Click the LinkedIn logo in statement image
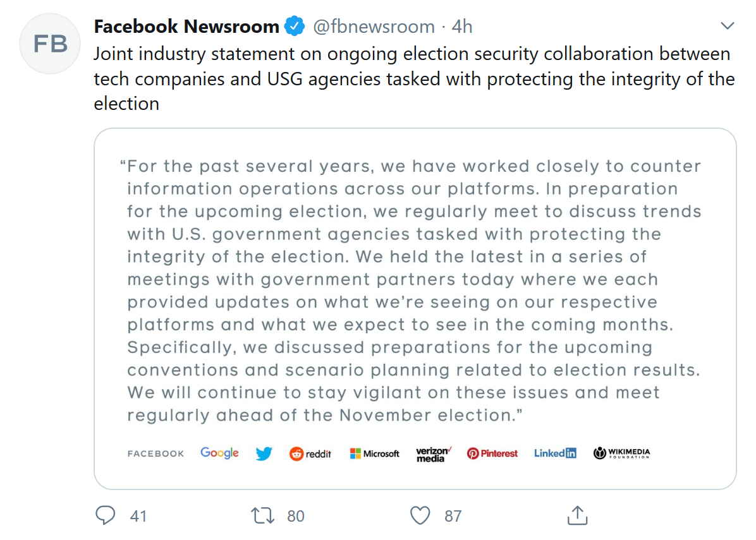This screenshot has height=540, width=756. [x=555, y=453]
